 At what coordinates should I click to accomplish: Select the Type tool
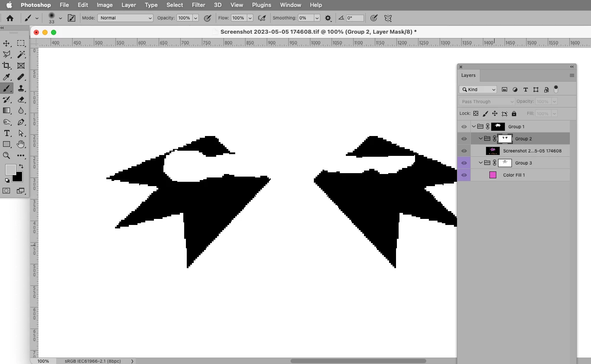tap(7, 133)
